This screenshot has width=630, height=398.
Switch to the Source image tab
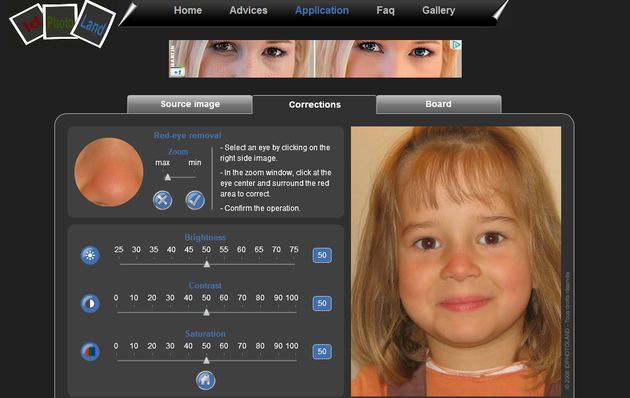[190, 104]
